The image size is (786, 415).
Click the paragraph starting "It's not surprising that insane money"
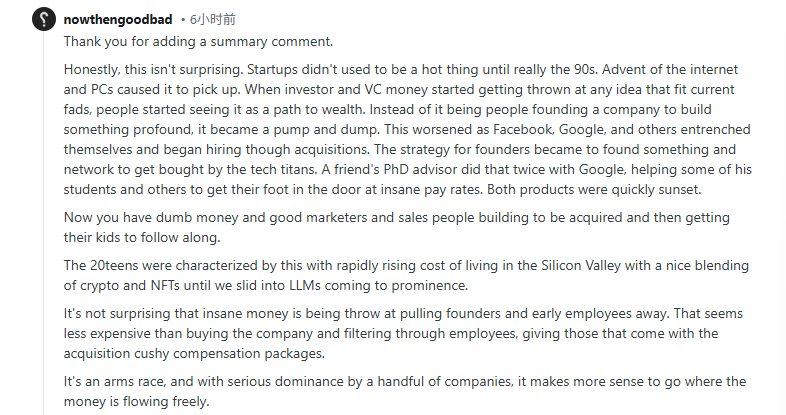(400, 332)
